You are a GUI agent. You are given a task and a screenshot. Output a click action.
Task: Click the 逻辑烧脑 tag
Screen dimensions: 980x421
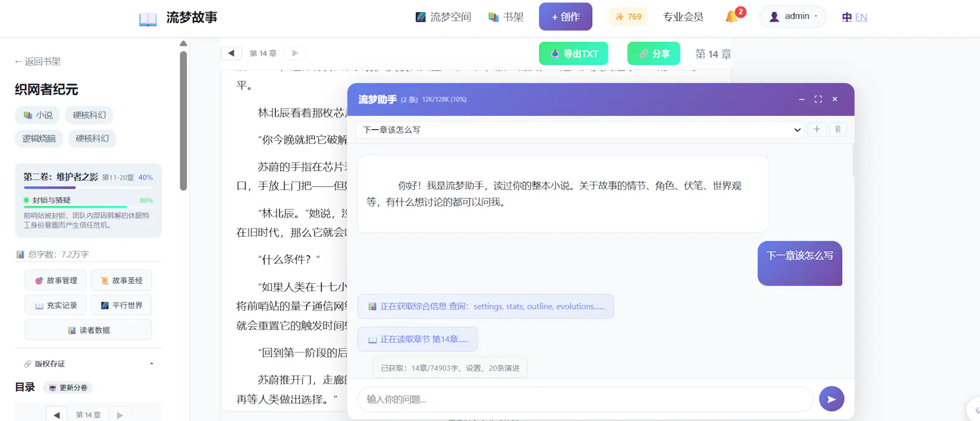[39, 138]
